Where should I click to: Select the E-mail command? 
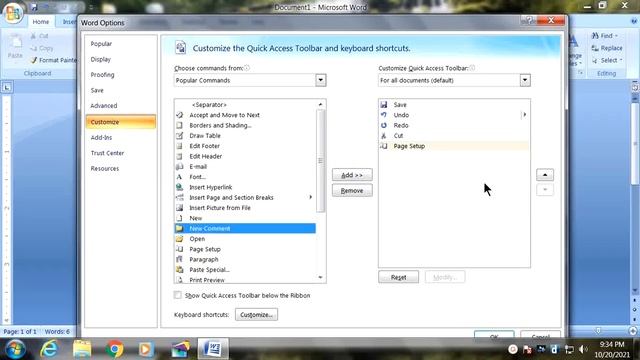click(x=245, y=167)
